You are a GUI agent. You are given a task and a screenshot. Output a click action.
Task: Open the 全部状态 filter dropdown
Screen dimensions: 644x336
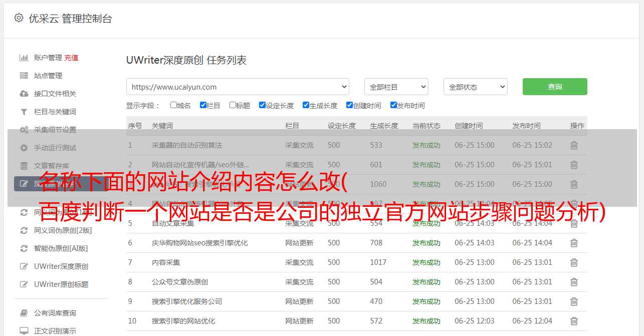tap(475, 87)
